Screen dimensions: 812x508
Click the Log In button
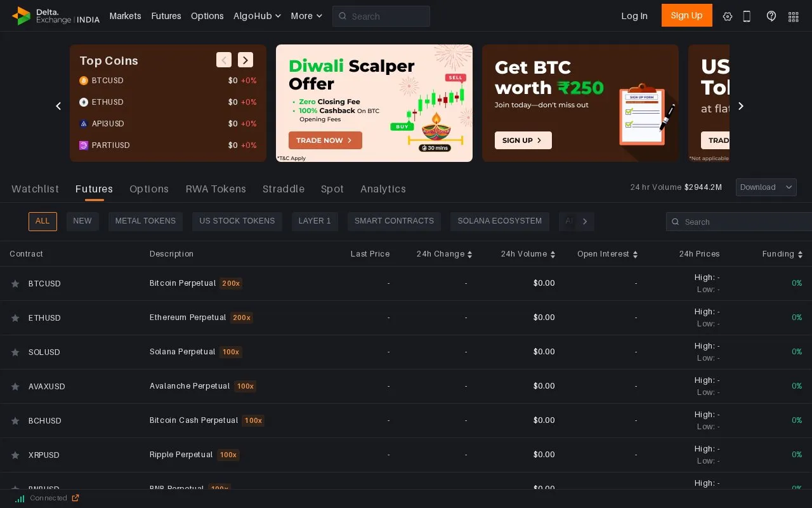coord(634,16)
